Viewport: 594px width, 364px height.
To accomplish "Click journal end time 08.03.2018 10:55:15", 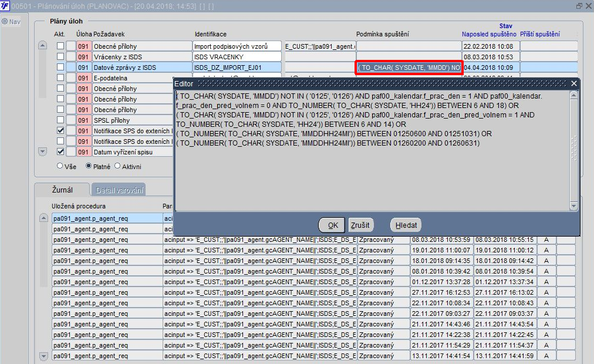I will click(505, 240).
